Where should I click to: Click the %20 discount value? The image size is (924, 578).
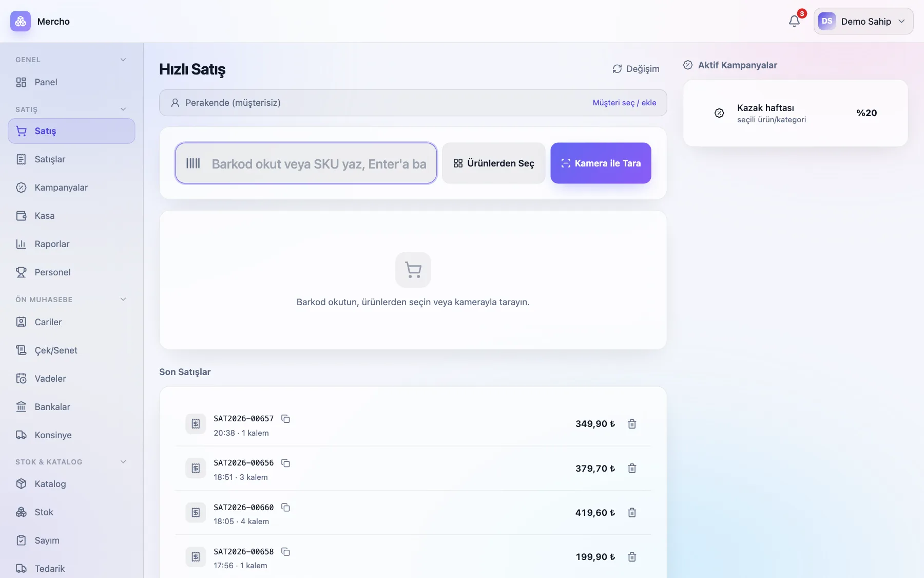(867, 113)
